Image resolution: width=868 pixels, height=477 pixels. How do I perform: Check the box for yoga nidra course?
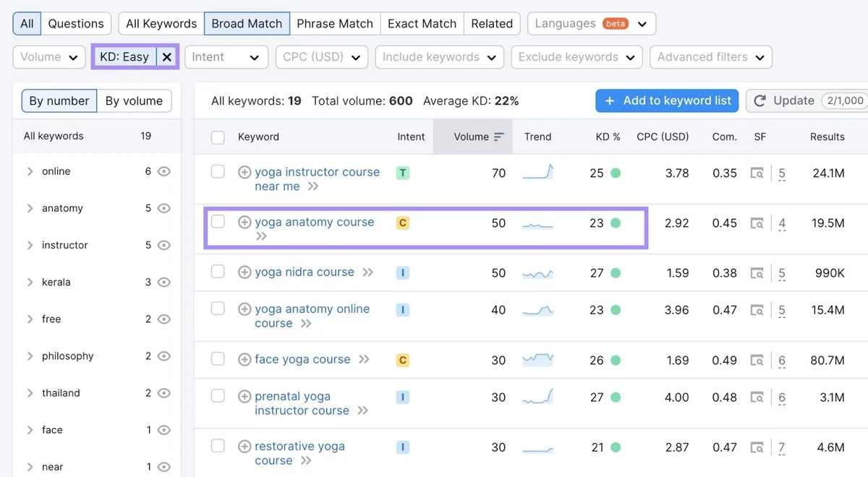(x=218, y=272)
